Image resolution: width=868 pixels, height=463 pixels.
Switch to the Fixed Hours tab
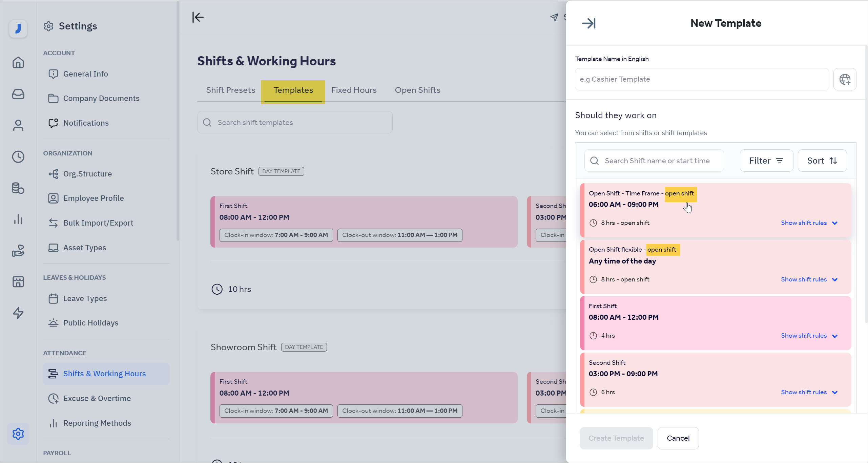(354, 90)
